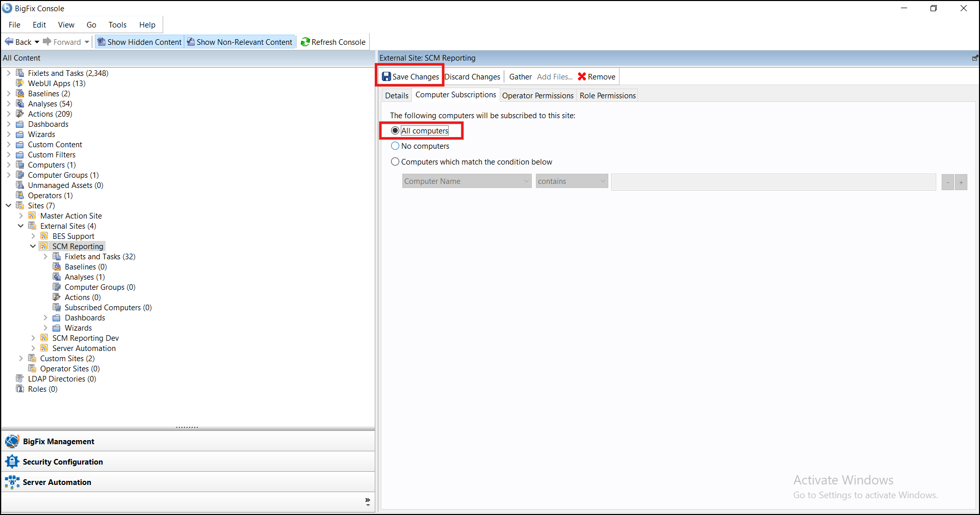Click the condition value text field
The height and width of the screenshot is (515, 980).
(773, 182)
